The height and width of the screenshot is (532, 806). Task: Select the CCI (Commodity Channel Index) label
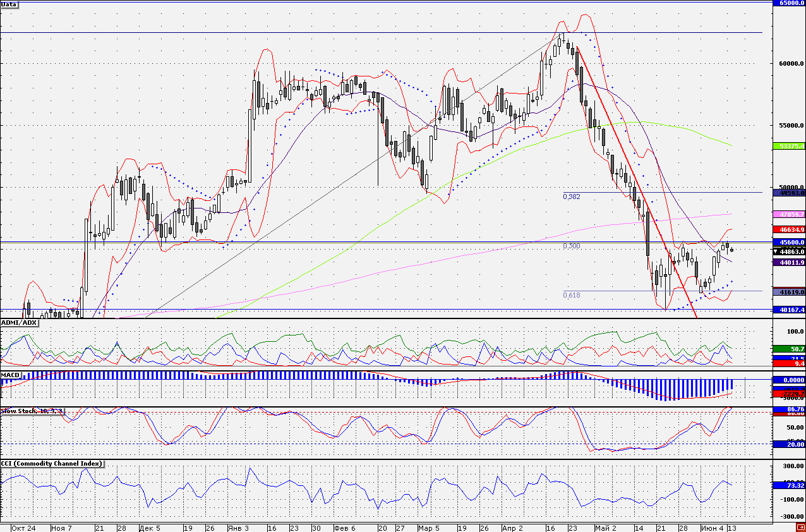(52, 464)
